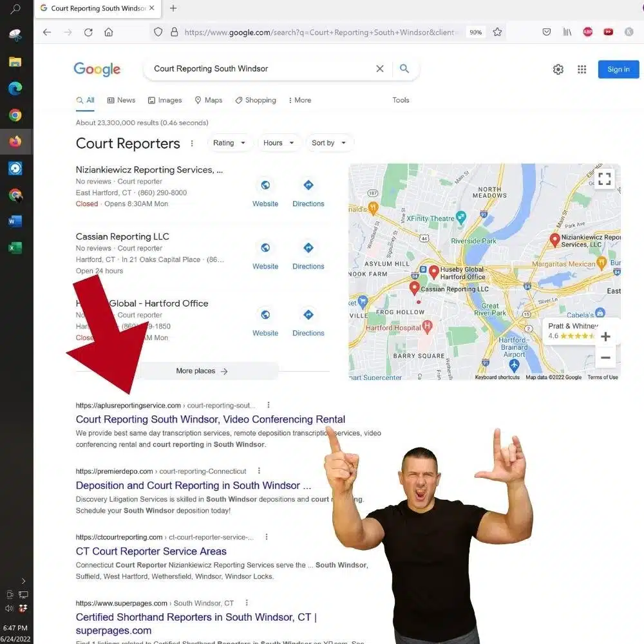Switch to the Images tab
This screenshot has width=644, height=644.
coord(165,100)
